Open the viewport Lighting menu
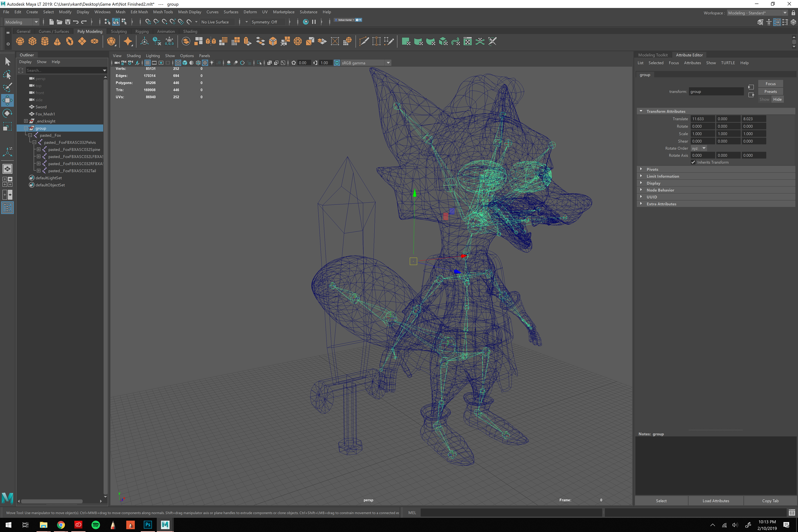This screenshot has height=532, width=798. coord(153,56)
